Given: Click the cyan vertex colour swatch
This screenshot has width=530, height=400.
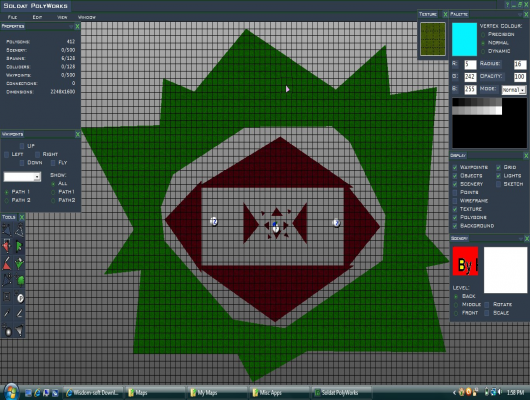Looking at the screenshot, I should coord(464,39).
